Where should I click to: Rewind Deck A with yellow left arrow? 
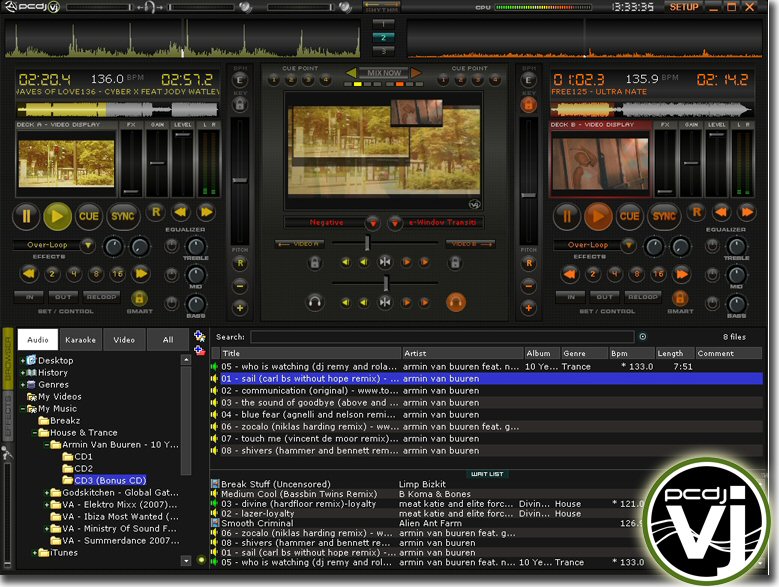(180, 213)
